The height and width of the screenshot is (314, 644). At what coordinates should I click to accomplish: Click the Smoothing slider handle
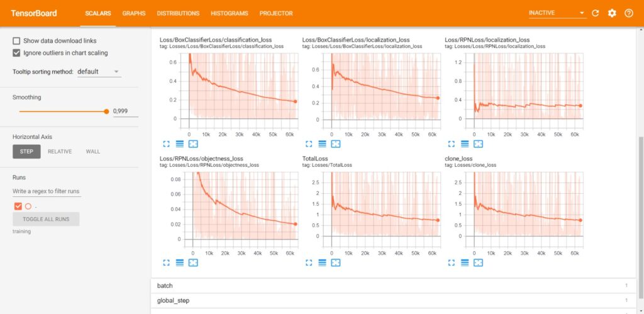coord(106,111)
